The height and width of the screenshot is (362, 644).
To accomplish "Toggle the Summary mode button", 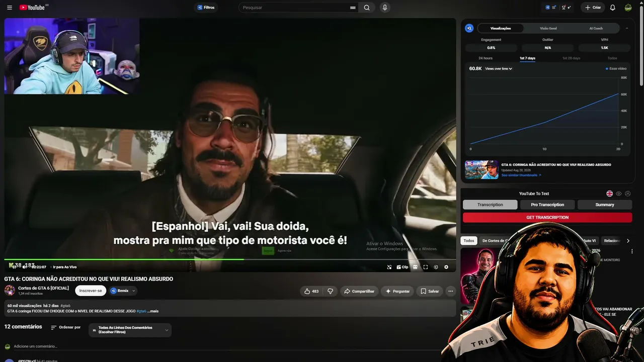I will point(605,205).
